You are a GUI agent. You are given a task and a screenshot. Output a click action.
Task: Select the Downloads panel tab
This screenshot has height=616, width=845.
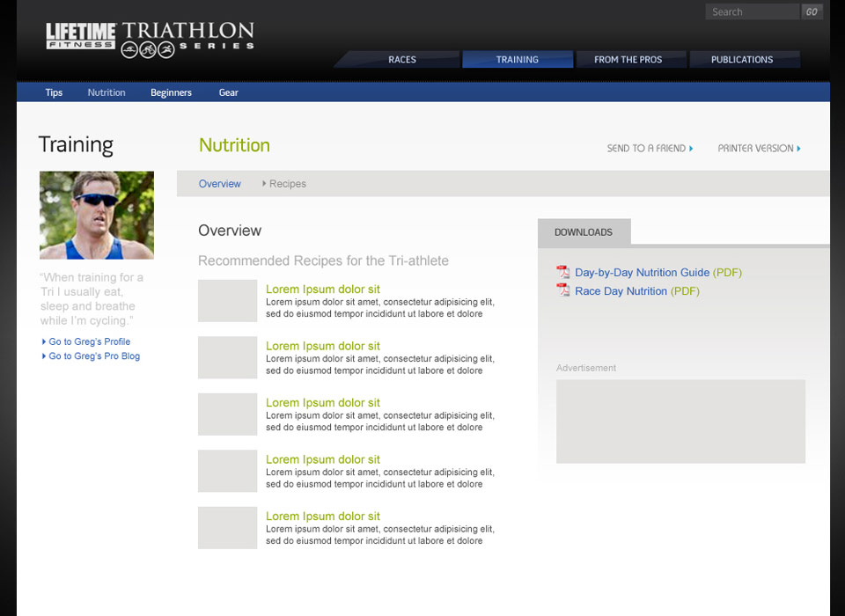(x=584, y=232)
